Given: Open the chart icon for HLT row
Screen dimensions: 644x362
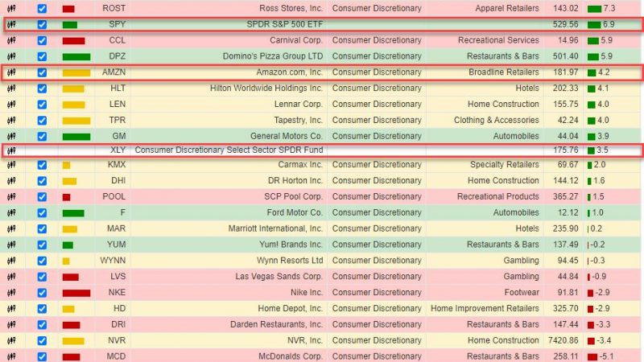Looking at the screenshot, I should (x=11, y=88).
